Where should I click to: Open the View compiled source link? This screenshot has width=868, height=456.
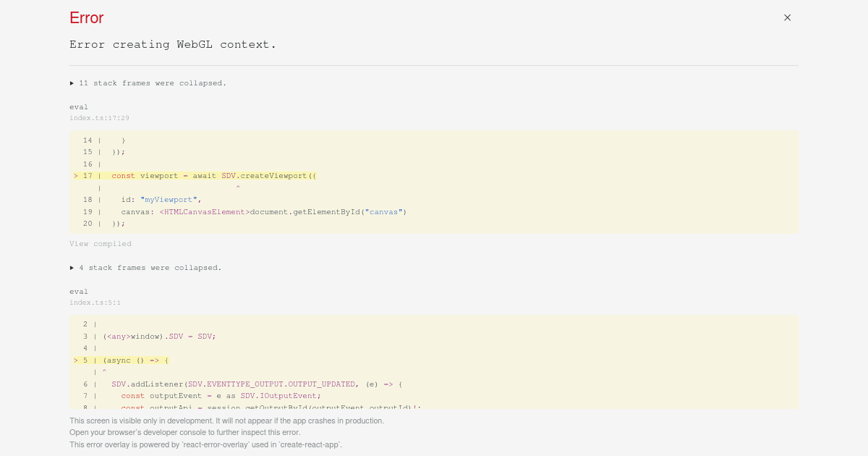point(101,244)
